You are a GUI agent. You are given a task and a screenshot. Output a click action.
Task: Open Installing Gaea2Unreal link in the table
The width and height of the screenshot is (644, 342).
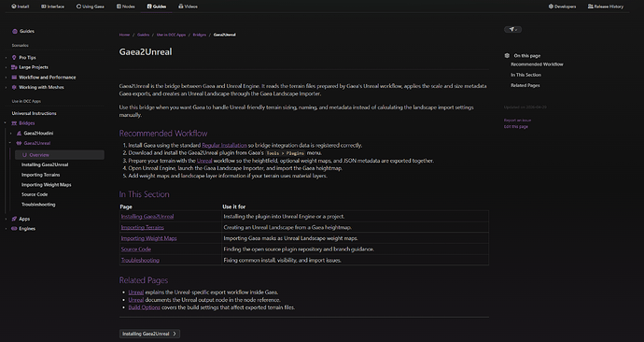[147, 217]
